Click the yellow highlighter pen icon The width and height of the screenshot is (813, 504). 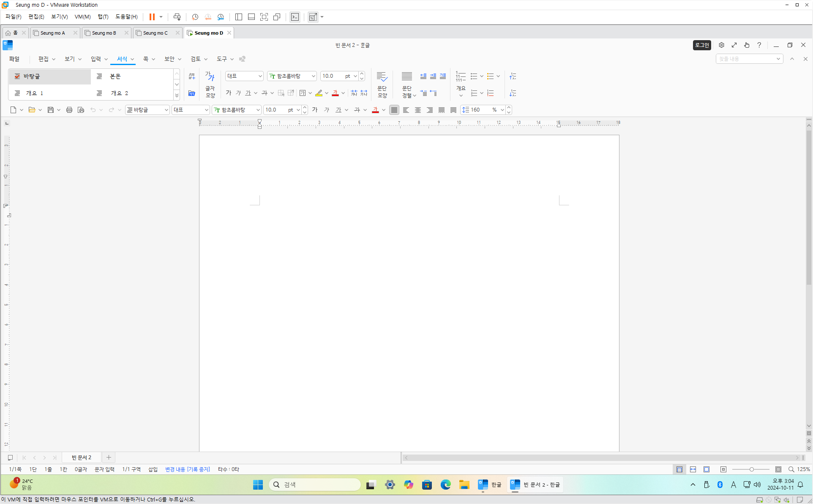[x=319, y=93]
